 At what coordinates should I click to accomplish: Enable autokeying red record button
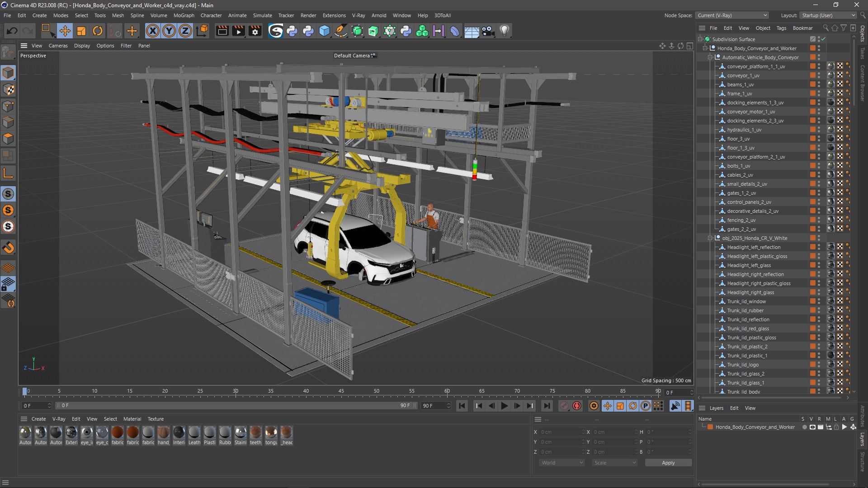[x=577, y=406]
